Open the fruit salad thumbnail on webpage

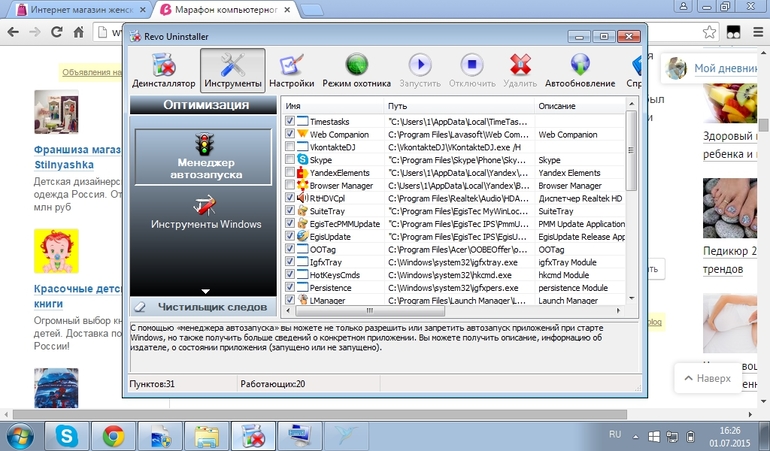(x=730, y=103)
